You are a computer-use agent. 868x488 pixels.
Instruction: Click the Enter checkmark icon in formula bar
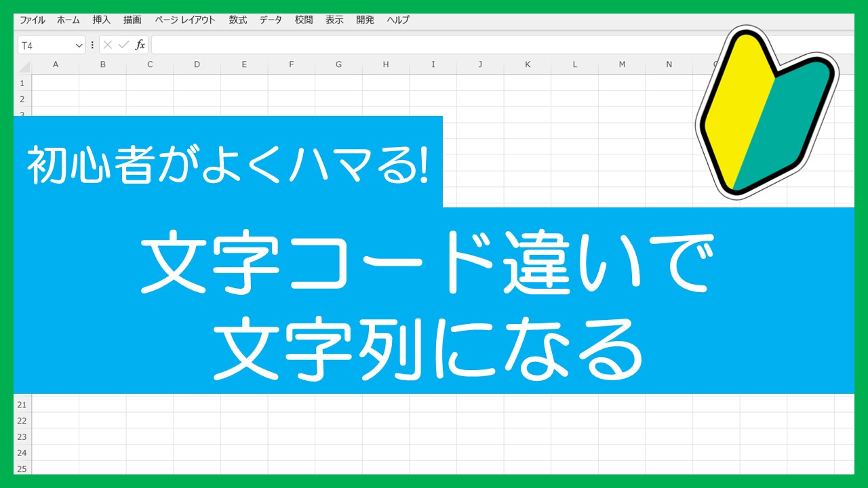(x=123, y=45)
